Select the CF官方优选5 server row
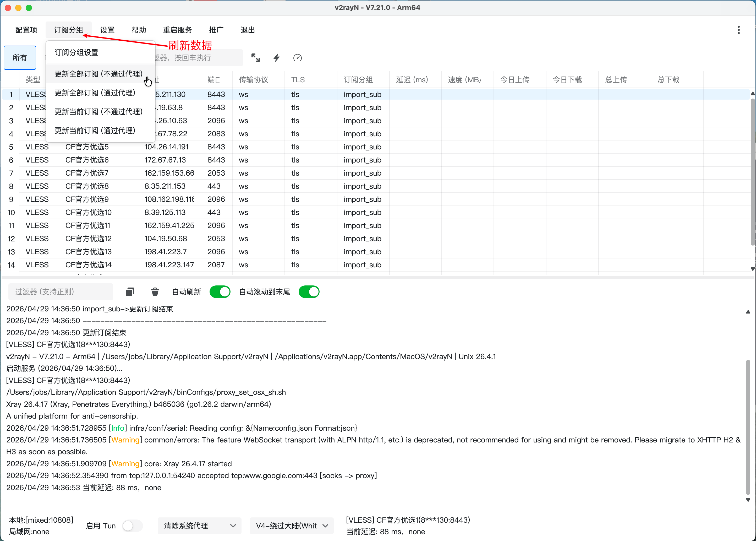Image resolution: width=756 pixels, height=541 pixels. [376, 147]
